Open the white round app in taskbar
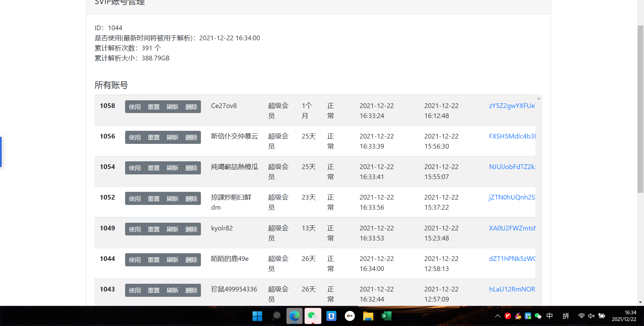The width and height of the screenshot is (644, 326). point(350,316)
